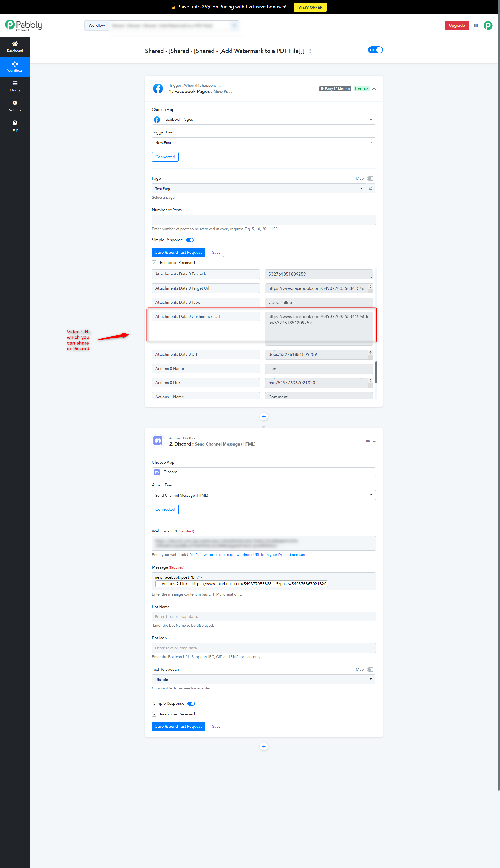The width and height of the screenshot is (500, 868).
Task: Open History from the sidebar
Action: pos(15,86)
